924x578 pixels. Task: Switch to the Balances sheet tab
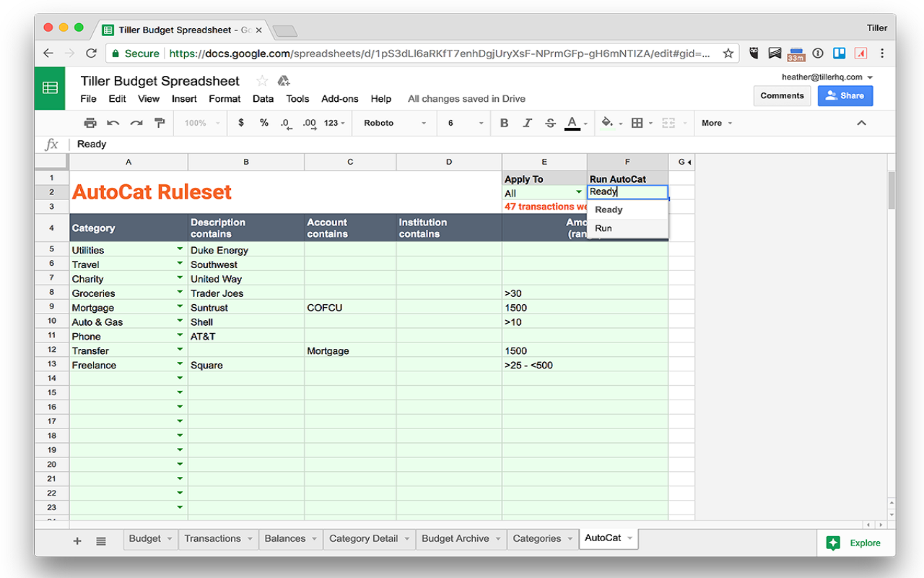coord(291,539)
